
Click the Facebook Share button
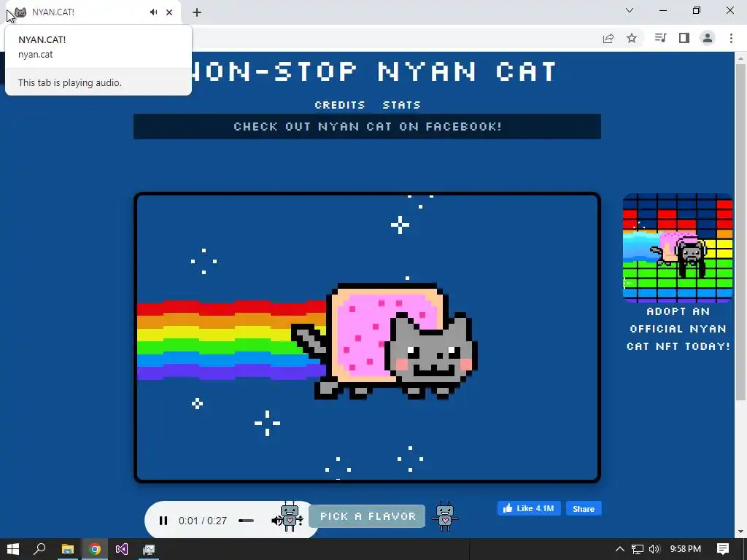(584, 508)
